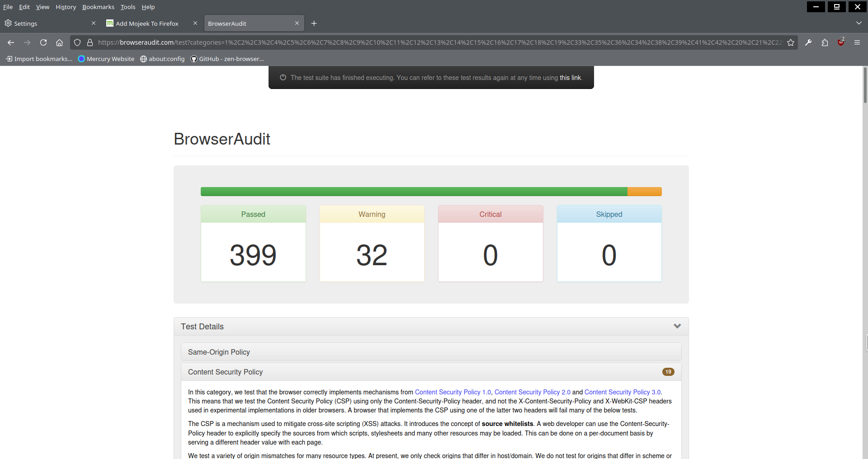Collapse Content Security Policy section
This screenshot has width=868, height=459.
pos(431,372)
